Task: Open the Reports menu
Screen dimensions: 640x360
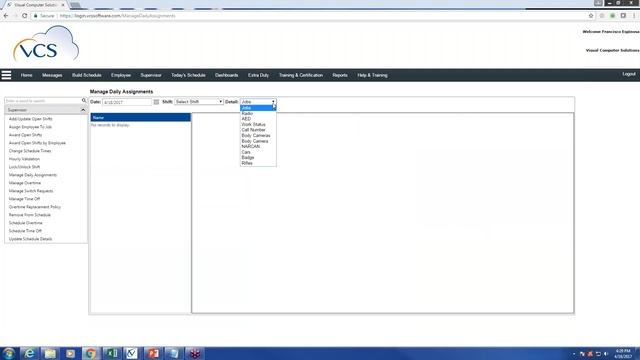Action: point(340,75)
